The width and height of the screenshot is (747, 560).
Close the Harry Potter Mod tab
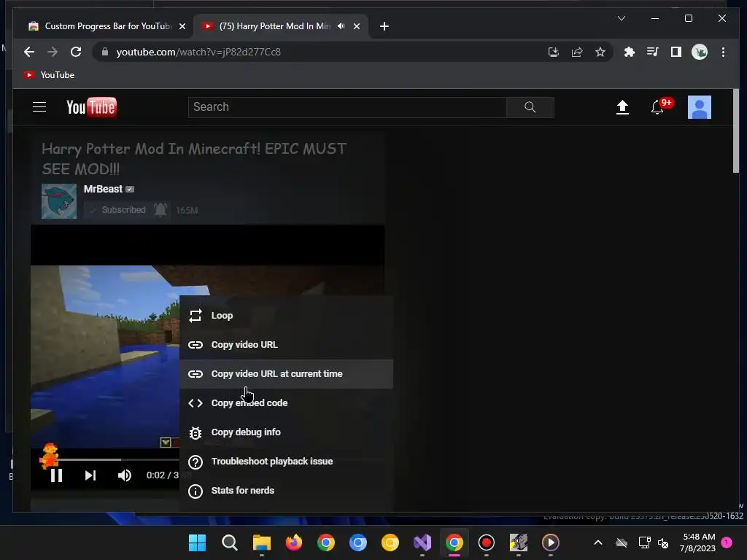pos(356,27)
